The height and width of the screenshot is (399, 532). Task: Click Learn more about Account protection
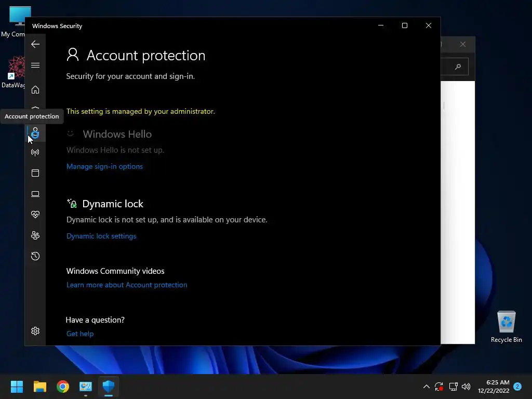tap(127, 285)
